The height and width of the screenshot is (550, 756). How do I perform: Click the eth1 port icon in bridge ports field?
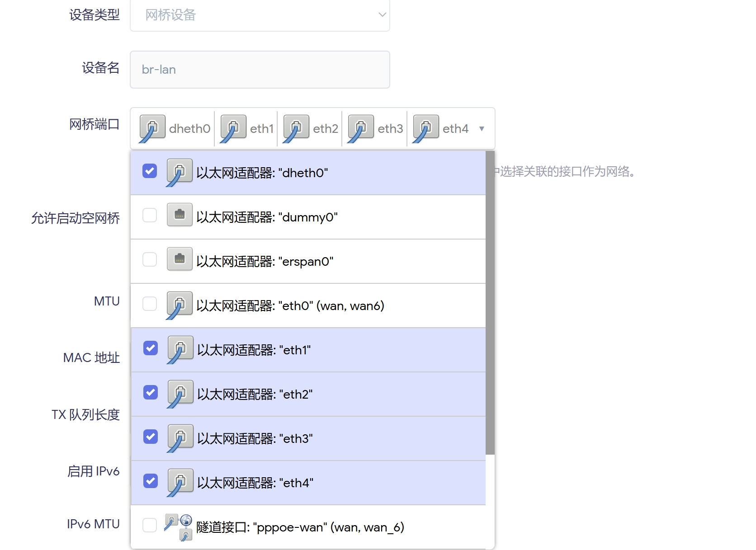pos(233,128)
